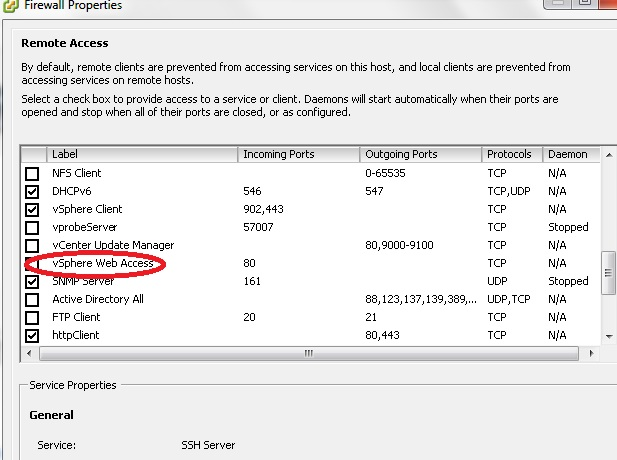Select the vSphere Web Access row label
This screenshot has width=617, height=460.
(102, 264)
